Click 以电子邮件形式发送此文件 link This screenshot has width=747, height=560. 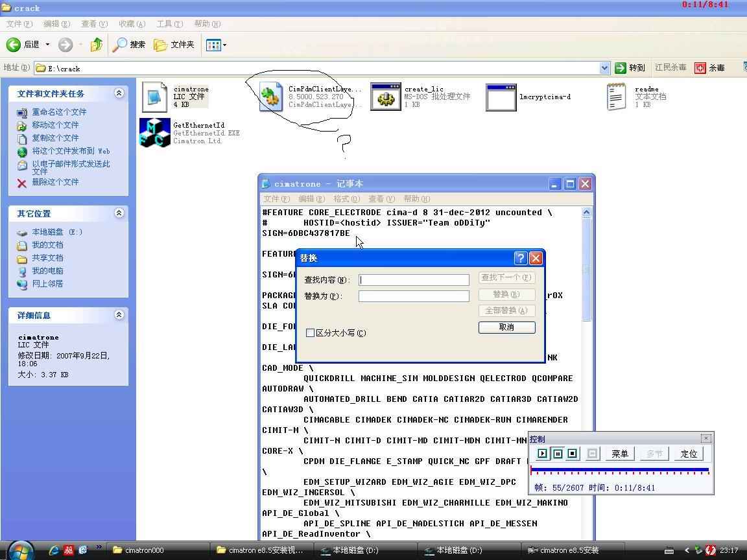[x=71, y=167]
